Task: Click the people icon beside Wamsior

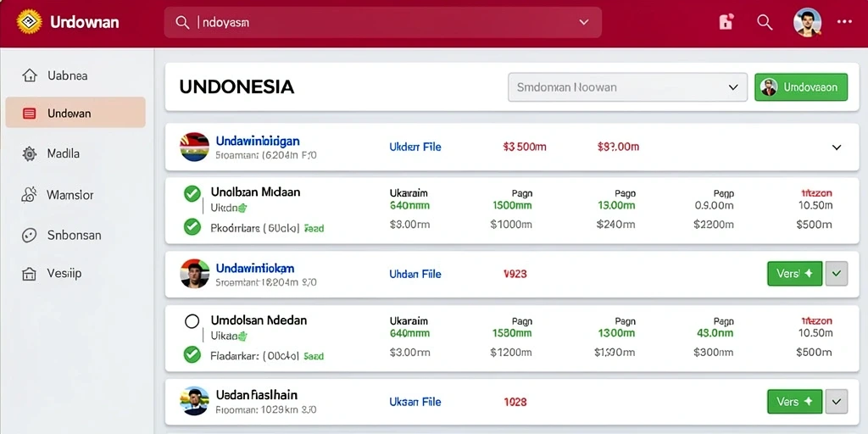Action: pos(28,194)
